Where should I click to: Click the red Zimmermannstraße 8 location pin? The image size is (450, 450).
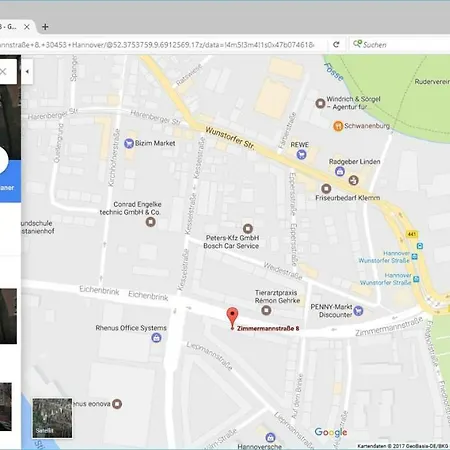232,318
